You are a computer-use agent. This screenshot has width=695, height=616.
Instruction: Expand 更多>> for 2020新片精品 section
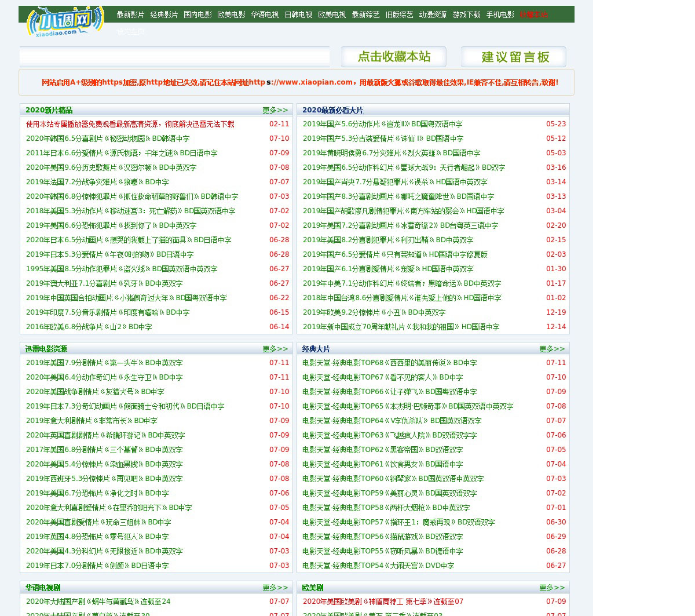tap(275, 110)
